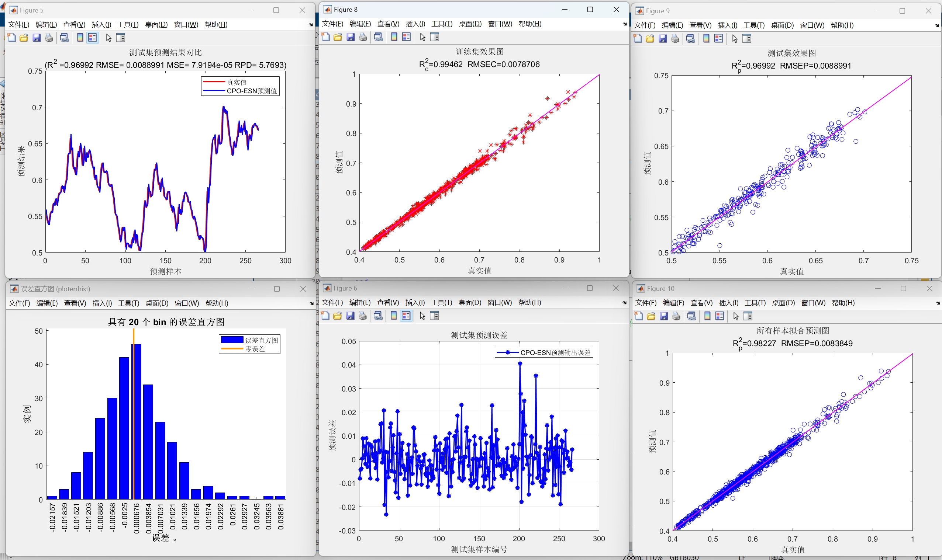This screenshot has width=942, height=560.
Task: Toggle Edit Plot arrow in Figure 6
Action: (422, 316)
